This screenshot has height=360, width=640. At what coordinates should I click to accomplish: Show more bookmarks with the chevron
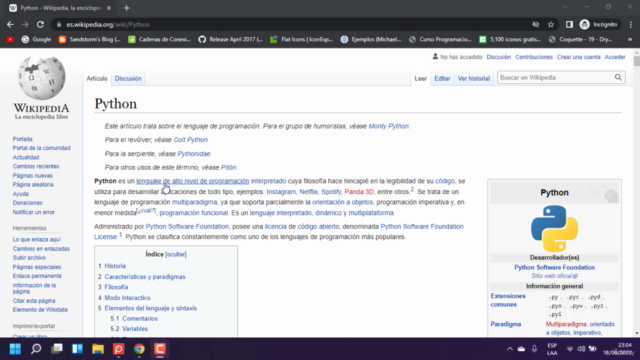point(630,39)
